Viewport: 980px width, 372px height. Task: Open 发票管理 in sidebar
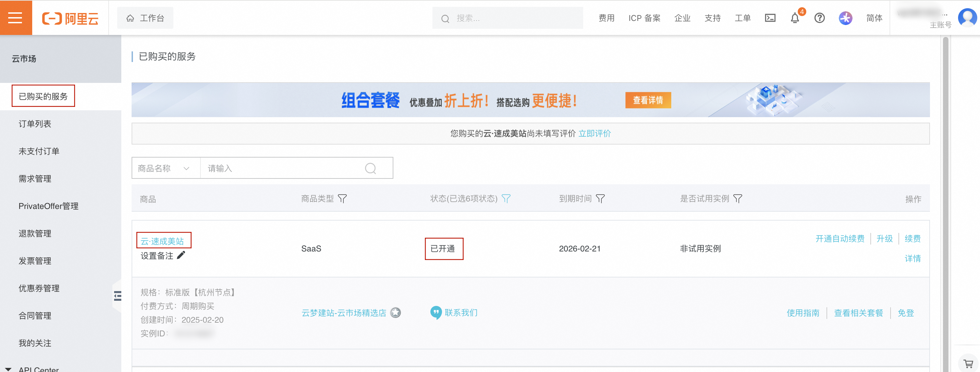pyautogui.click(x=35, y=261)
